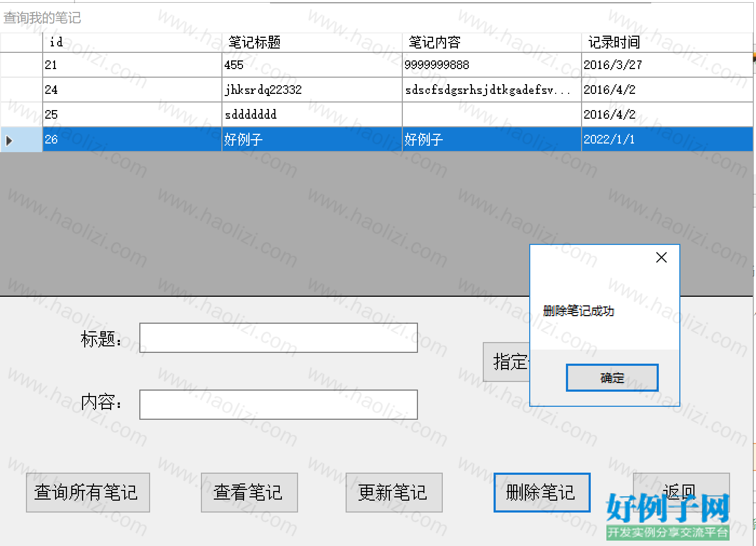The width and height of the screenshot is (756, 546).
Task: Click the row header of row 21
Action: tap(21, 65)
